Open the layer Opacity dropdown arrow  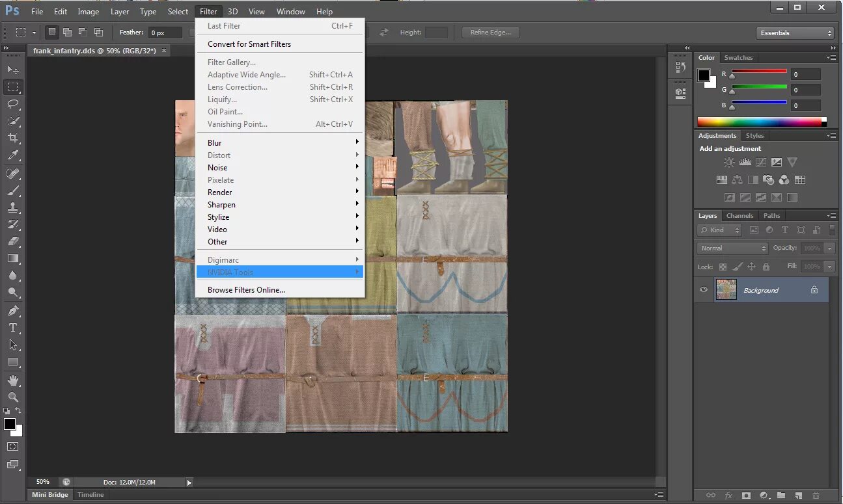pos(829,248)
